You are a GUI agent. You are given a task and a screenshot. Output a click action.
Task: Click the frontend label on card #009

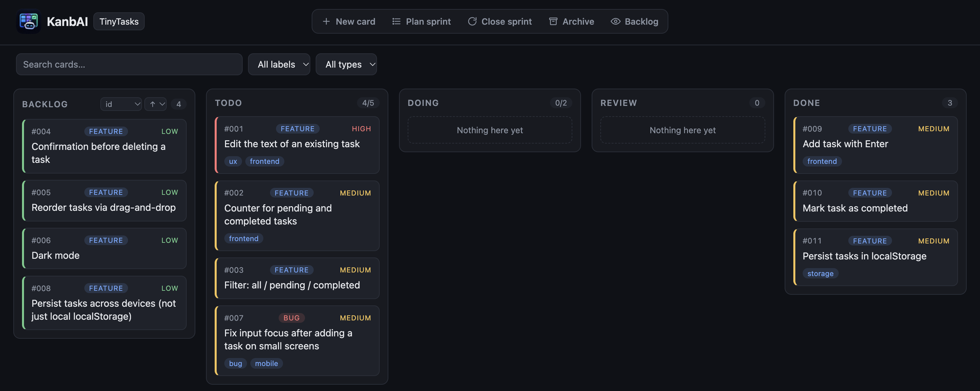pyautogui.click(x=822, y=162)
